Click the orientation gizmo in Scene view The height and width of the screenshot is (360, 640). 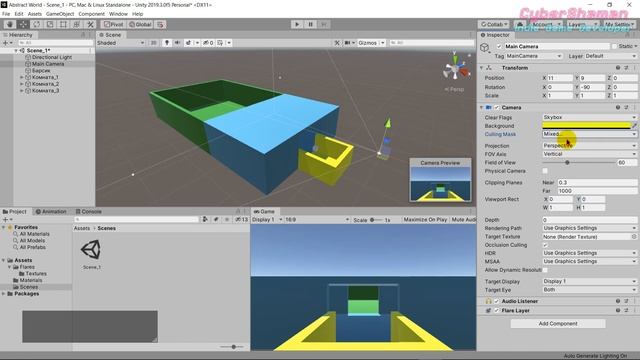(x=456, y=69)
